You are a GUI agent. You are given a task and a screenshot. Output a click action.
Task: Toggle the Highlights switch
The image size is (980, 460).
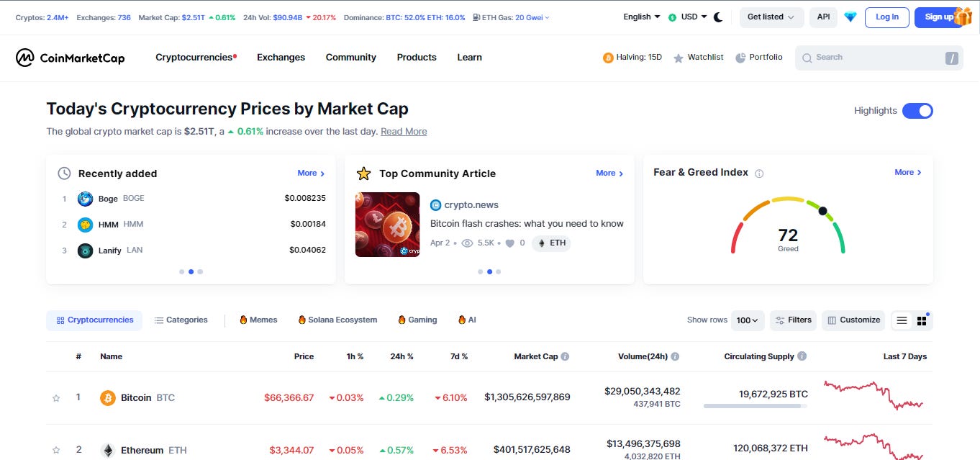[x=917, y=111]
